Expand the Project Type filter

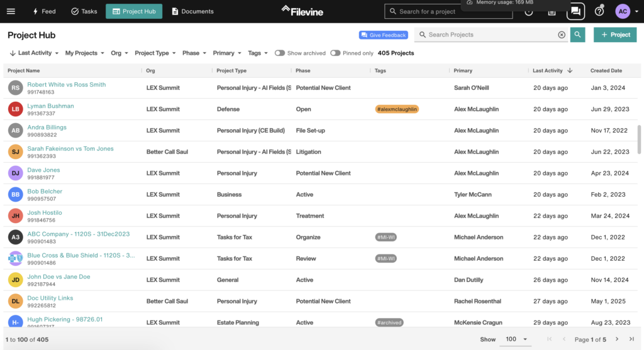point(155,53)
